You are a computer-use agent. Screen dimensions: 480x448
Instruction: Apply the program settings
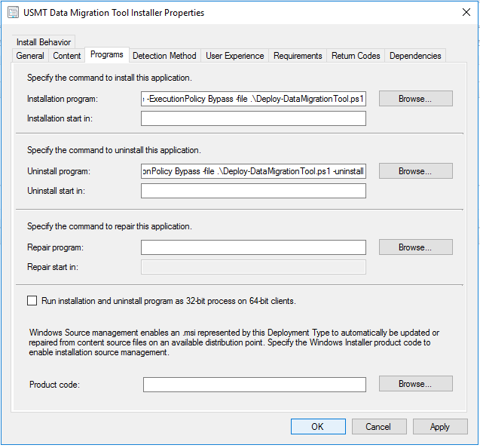(440, 427)
